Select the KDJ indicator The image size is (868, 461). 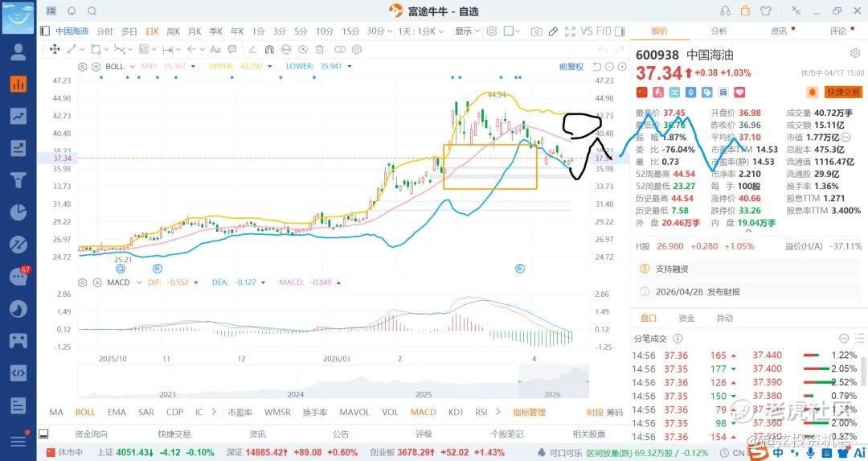(x=456, y=412)
